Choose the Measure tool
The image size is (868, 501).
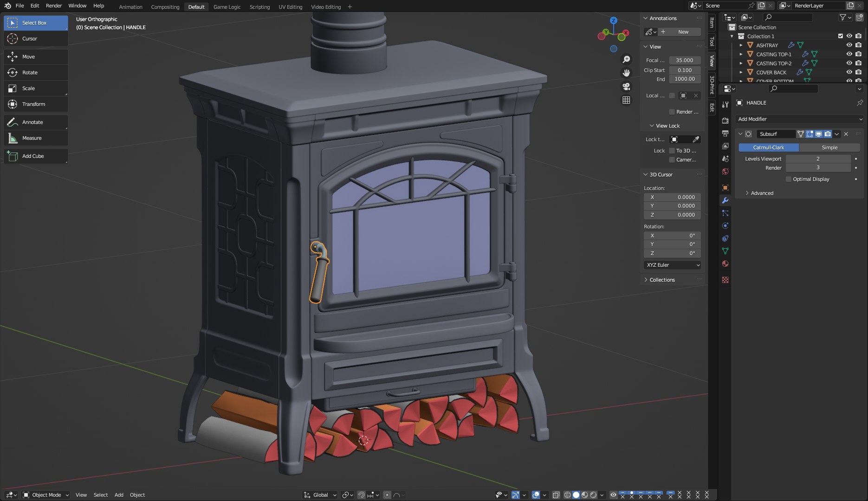[36, 138]
